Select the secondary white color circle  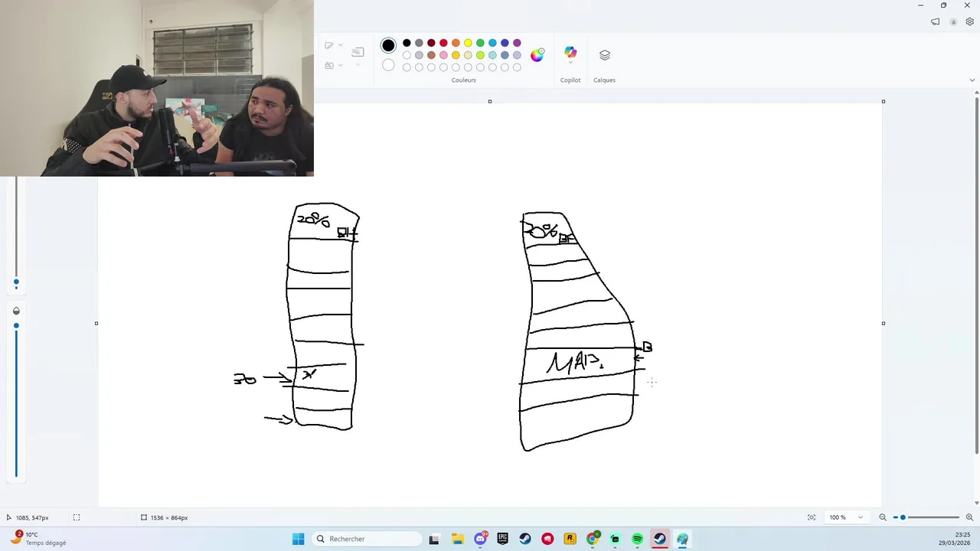pos(388,65)
